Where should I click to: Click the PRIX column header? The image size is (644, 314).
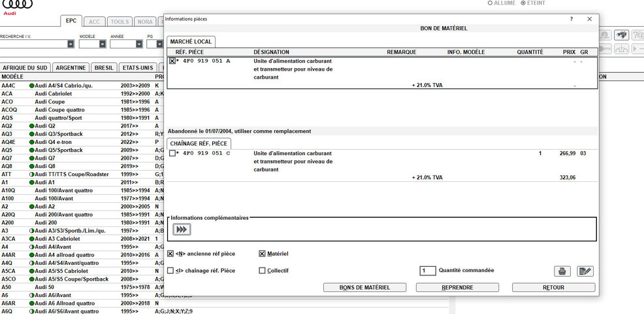569,52
